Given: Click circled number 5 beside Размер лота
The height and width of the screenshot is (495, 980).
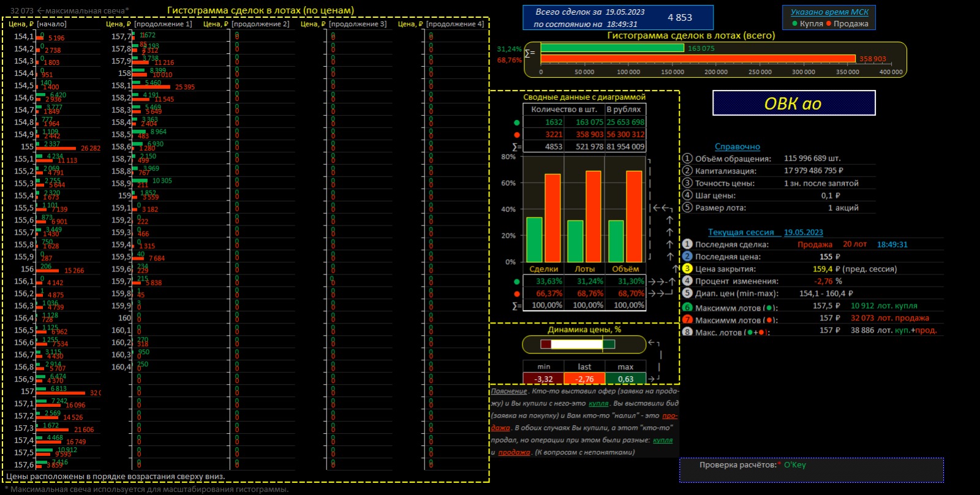Looking at the screenshot, I should (687, 208).
